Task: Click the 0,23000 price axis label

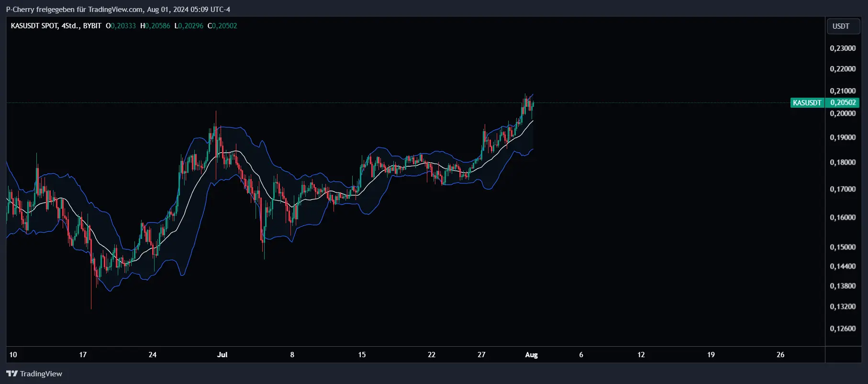Action: (843, 48)
